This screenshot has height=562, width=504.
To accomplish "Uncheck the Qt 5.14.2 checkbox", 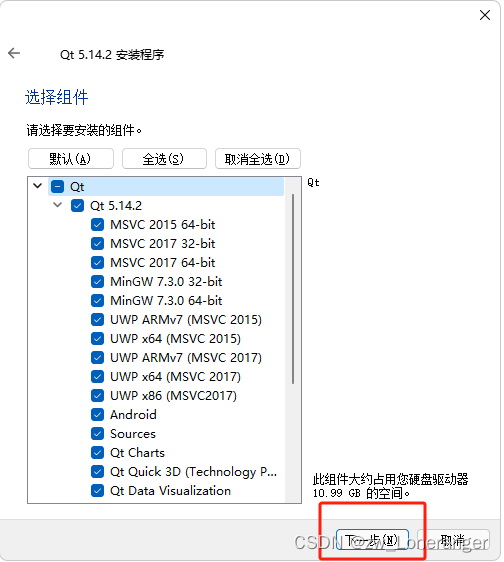I will (77, 205).
